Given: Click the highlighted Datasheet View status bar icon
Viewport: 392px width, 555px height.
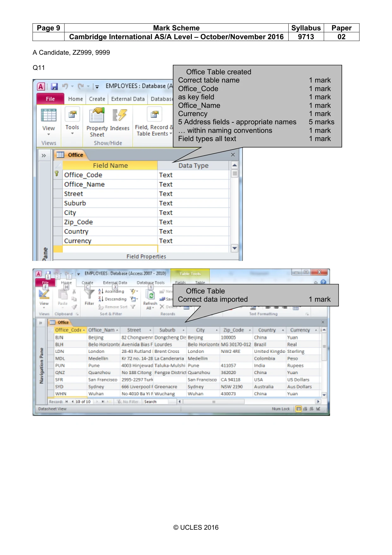Looking at the screenshot, I should (298, 409).
